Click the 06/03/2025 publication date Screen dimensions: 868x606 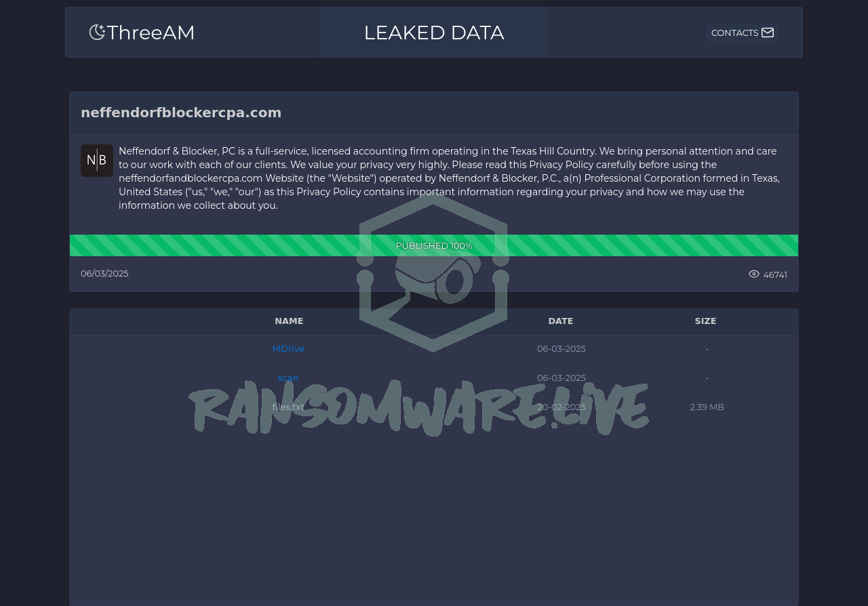pos(104,273)
